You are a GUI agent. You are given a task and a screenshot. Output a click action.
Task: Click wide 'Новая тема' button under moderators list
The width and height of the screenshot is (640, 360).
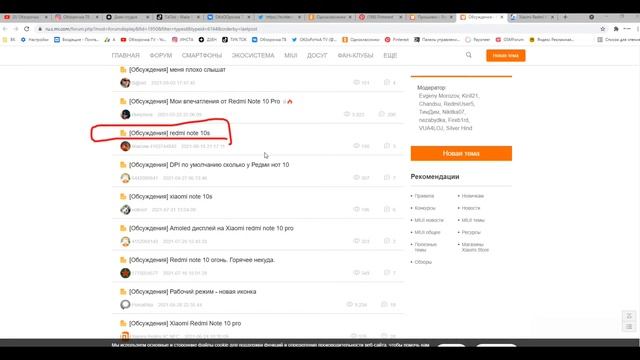tap(461, 153)
